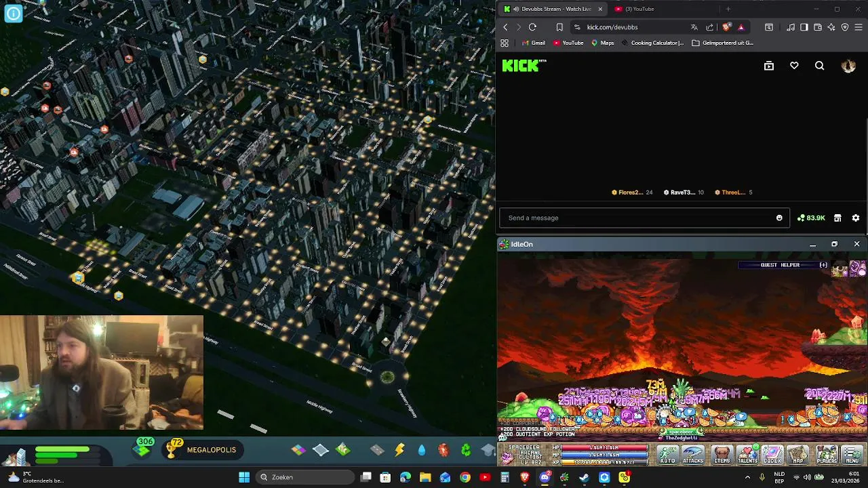Open the Cooking Calculator bookmark
Viewport: 868px width, 488px height.
tap(652, 43)
